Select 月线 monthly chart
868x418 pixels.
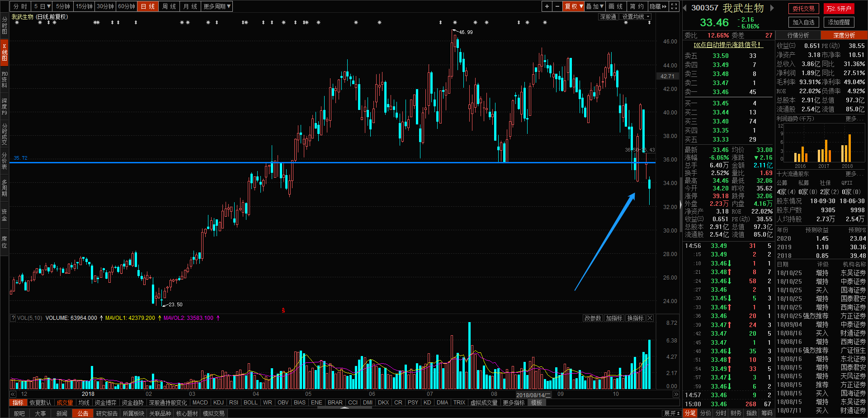point(190,6)
